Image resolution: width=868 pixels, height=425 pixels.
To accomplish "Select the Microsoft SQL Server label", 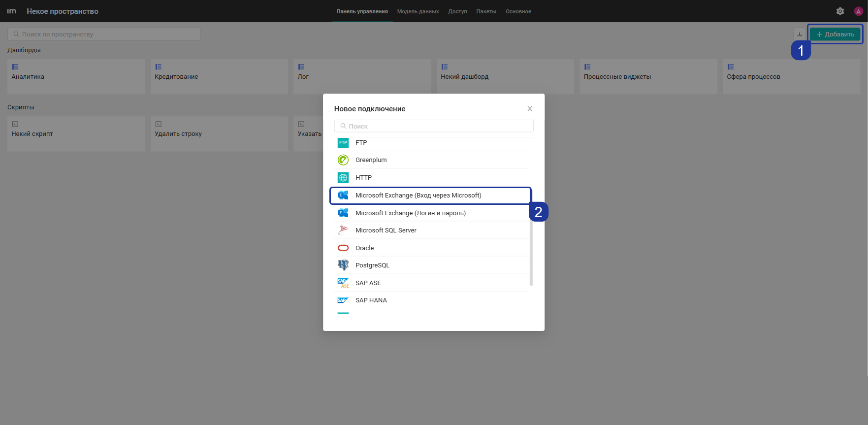I will pos(386,230).
